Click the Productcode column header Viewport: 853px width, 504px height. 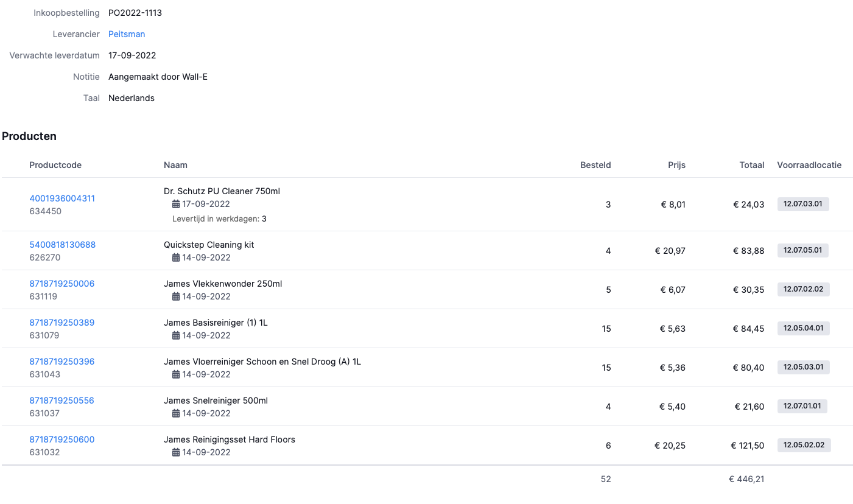pos(55,165)
